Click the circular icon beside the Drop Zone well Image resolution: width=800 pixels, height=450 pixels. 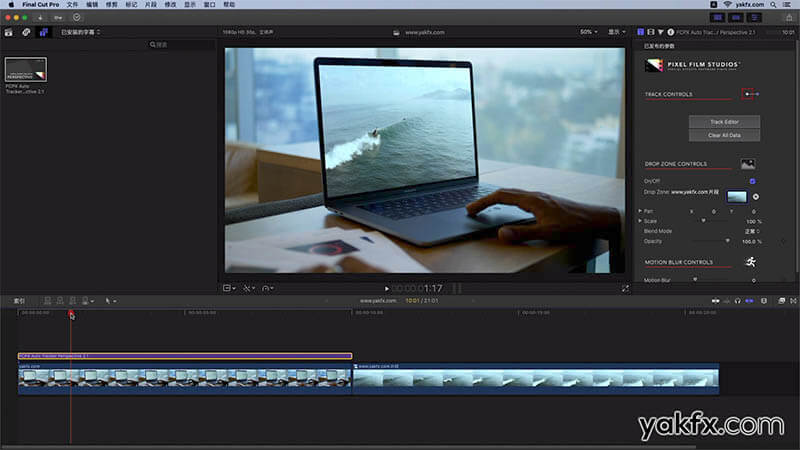pos(756,196)
